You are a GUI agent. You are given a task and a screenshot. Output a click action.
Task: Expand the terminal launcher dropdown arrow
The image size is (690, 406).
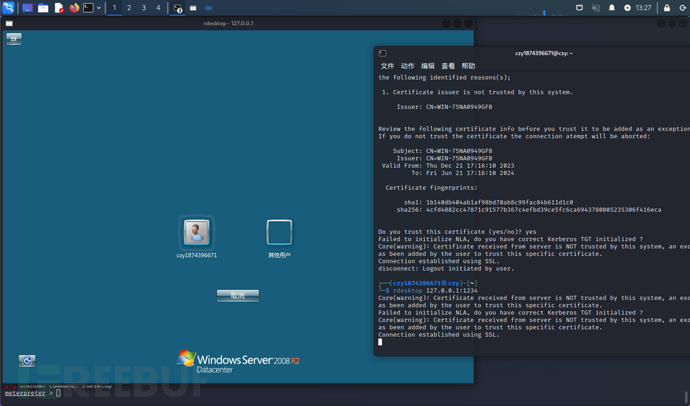[99, 8]
